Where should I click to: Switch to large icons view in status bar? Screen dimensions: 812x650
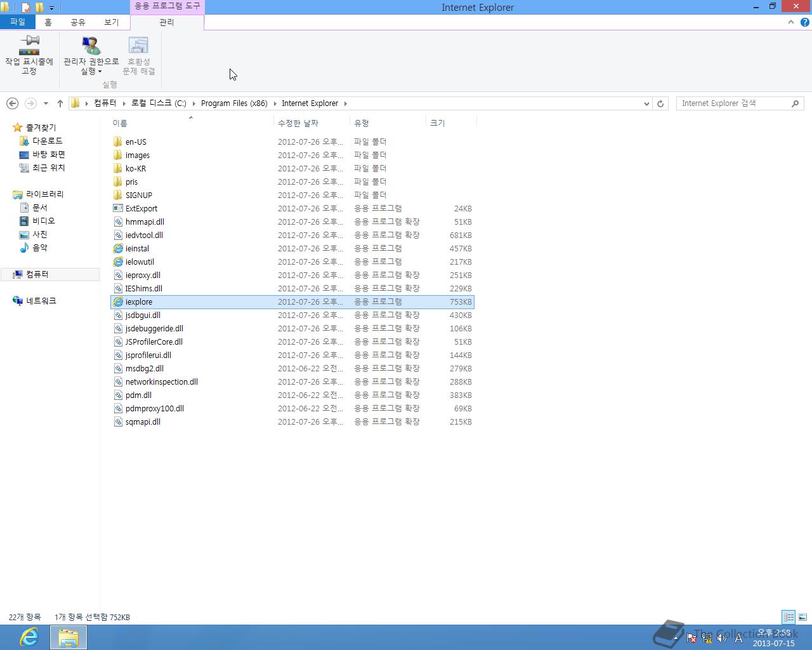pos(802,617)
